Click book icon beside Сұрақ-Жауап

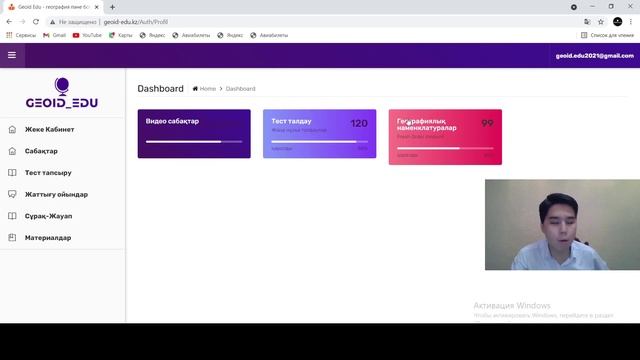click(x=12, y=216)
